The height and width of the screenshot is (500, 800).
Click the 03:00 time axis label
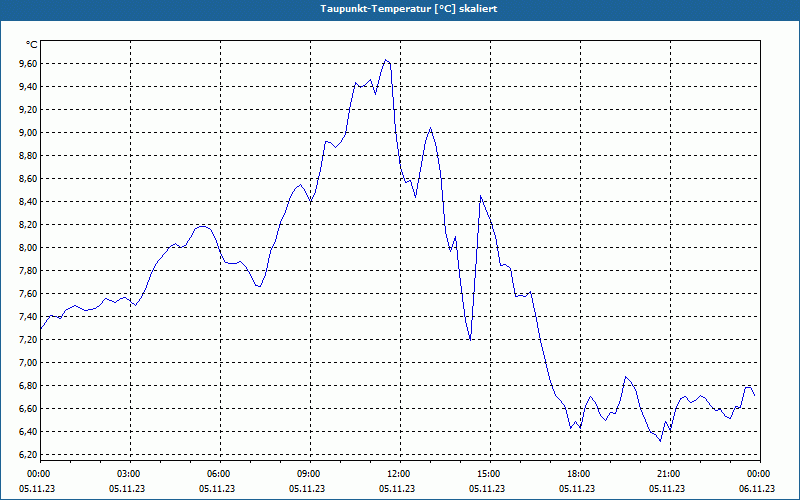point(130,474)
